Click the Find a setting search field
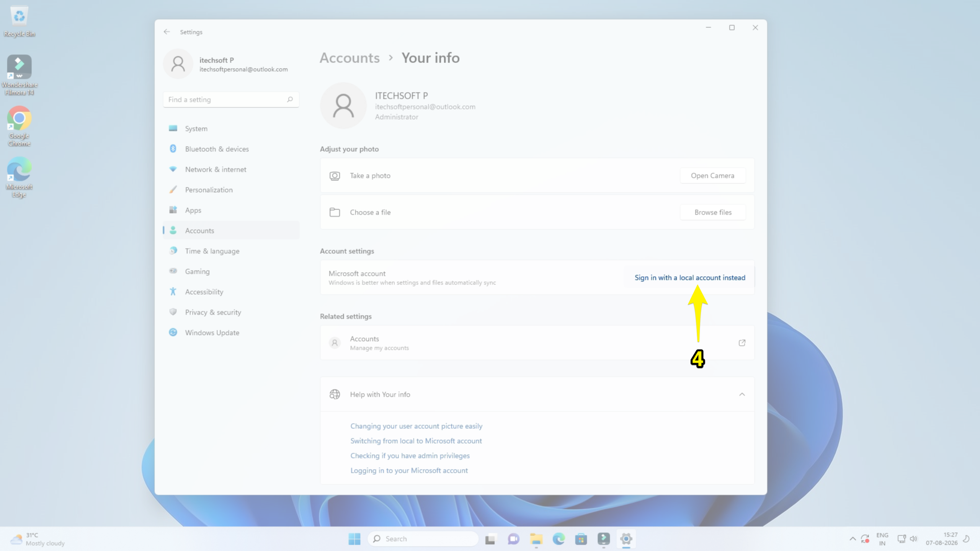This screenshot has height=551, width=980. (231, 99)
